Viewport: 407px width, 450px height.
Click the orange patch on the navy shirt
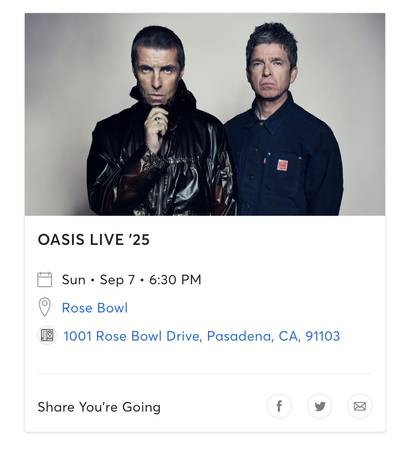pos(282,165)
